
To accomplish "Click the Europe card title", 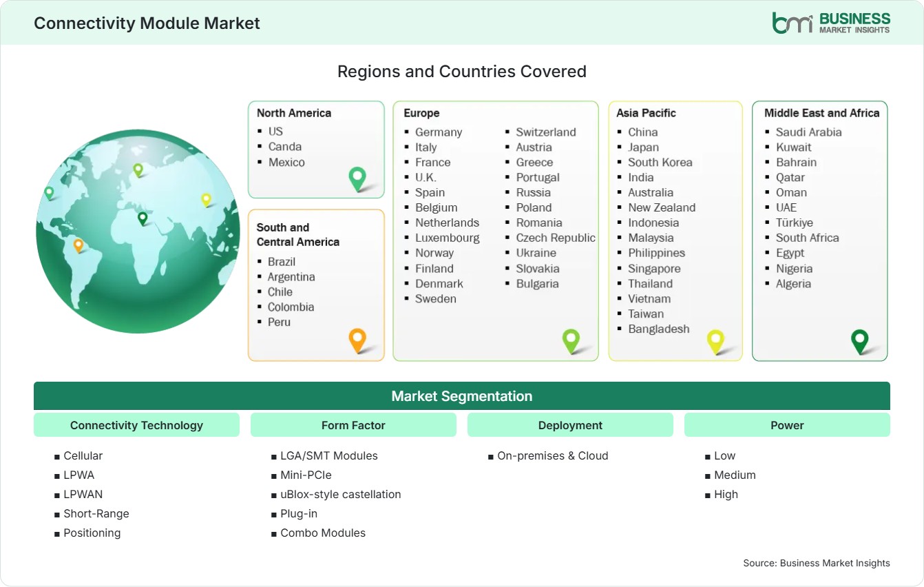I will pos(421,113).
